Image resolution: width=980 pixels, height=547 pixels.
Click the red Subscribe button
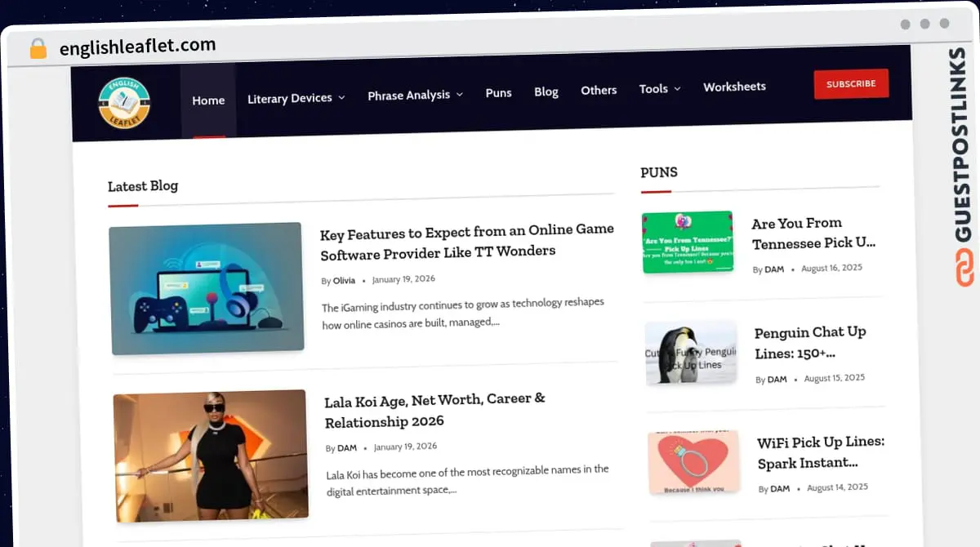(x=851, y=84)
